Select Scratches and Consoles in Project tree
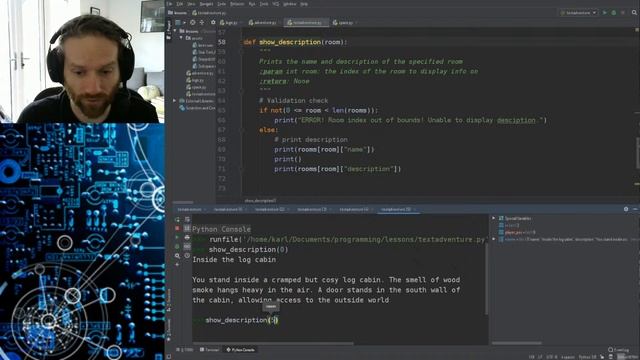This screenshot has height=360, width=640. [198, 108]
